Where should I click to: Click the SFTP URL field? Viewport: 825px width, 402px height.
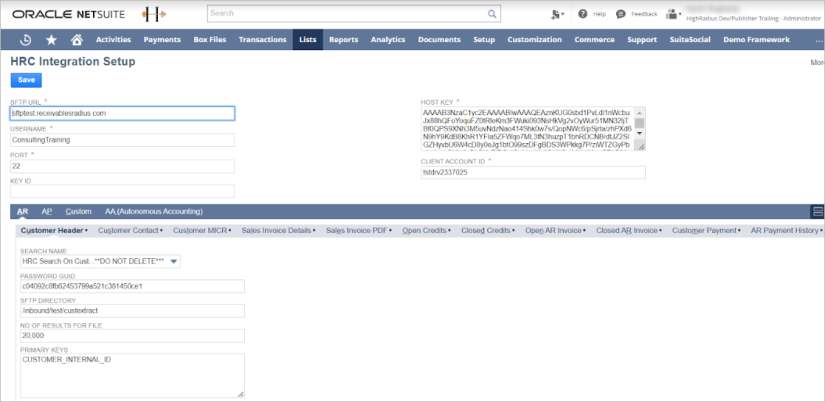[x=123, y=113]
